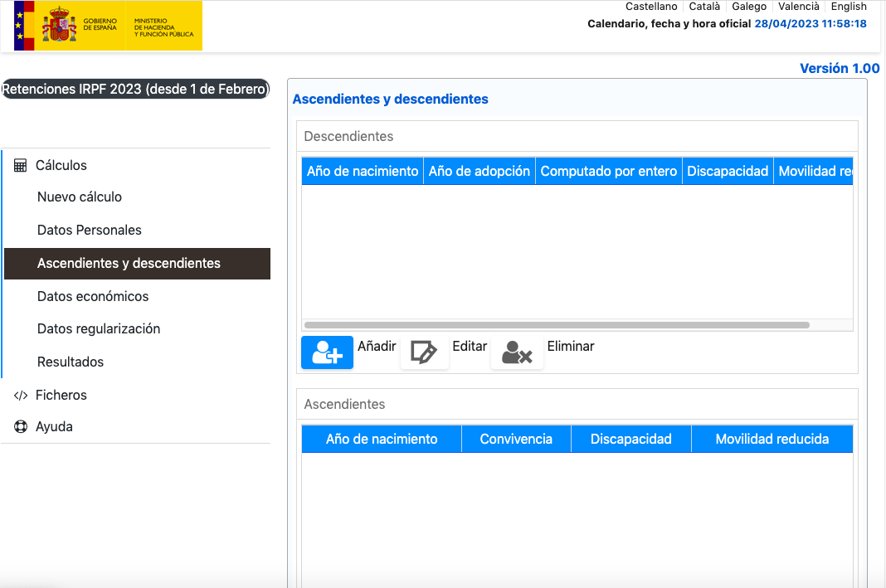Click Descendientes 'Año de nacimiento' column header
The image size is (886, 588).
coord(363,171)
